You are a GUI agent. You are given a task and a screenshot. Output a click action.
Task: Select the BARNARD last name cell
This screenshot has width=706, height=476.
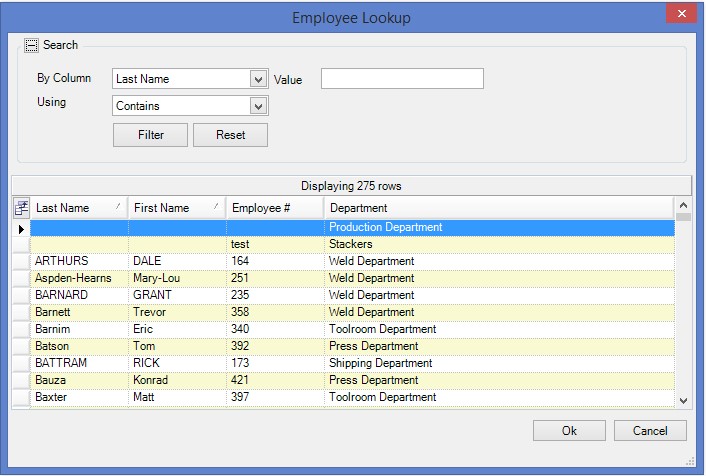point(79,295)
